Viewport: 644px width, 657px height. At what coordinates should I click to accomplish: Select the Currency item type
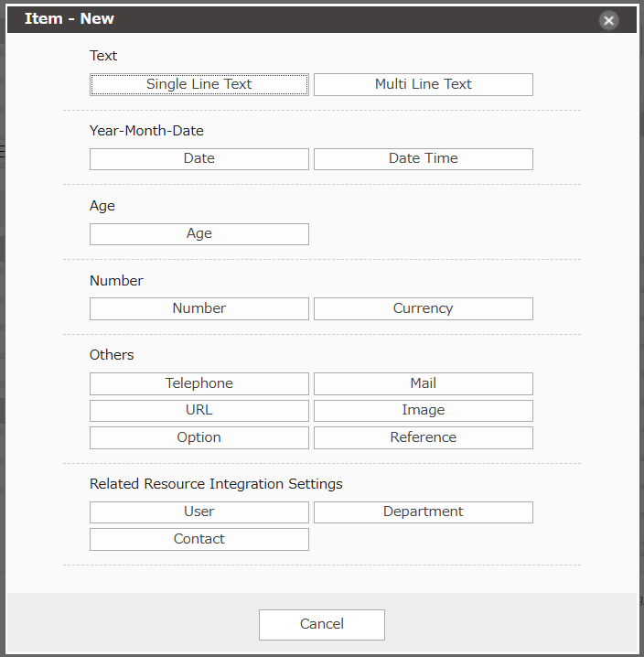pos(423,308)
